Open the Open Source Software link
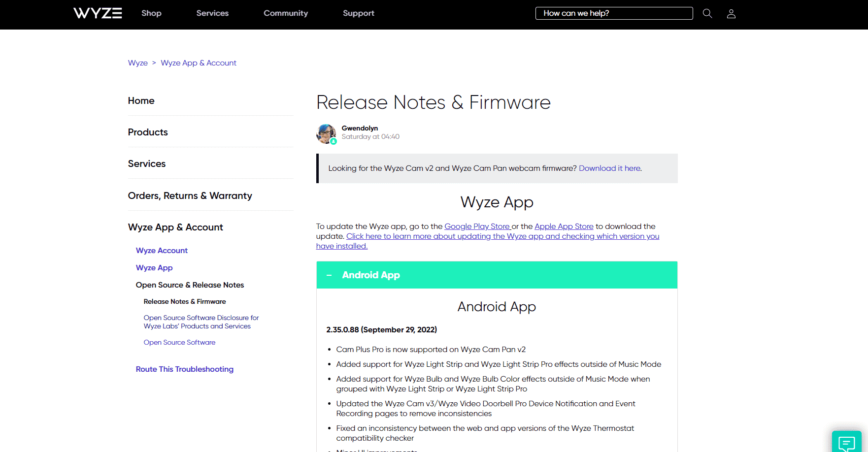This screenshot has height=452, width=868. pyautogui.click(x=179, y=343)
